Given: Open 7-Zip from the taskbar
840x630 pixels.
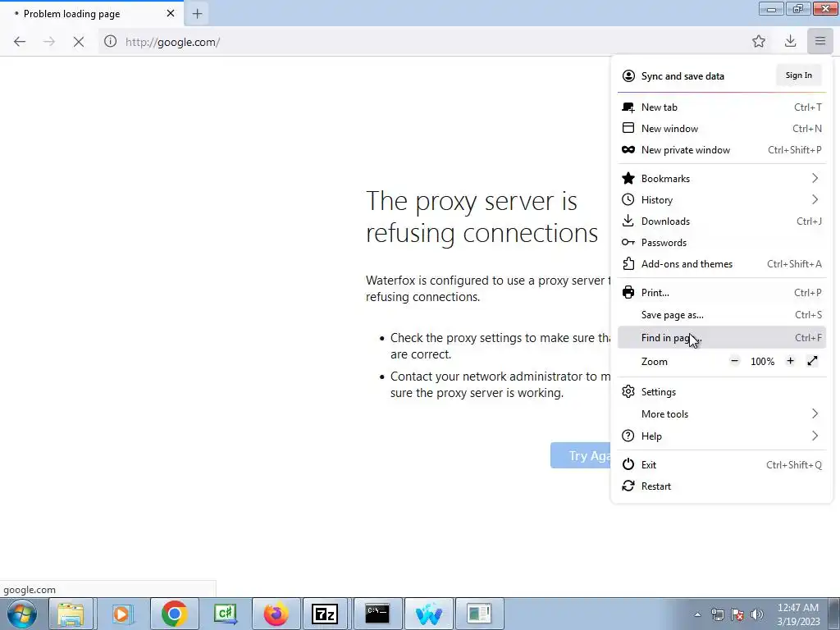Looking at the screenshot, I should 325,614.
